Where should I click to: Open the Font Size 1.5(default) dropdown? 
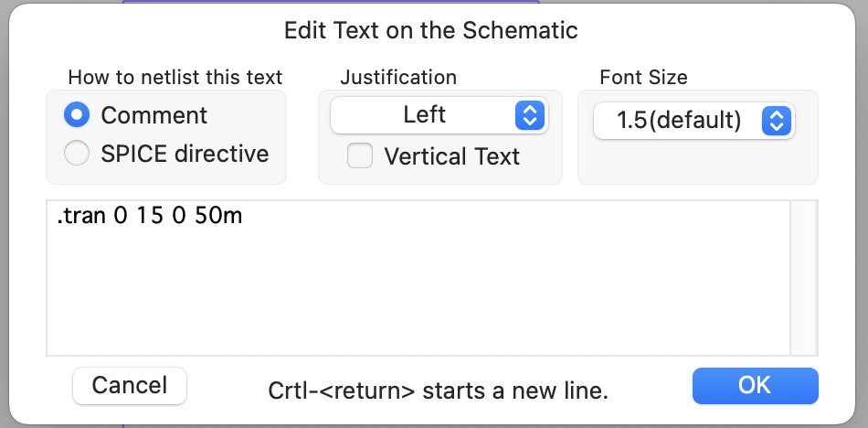680,120
